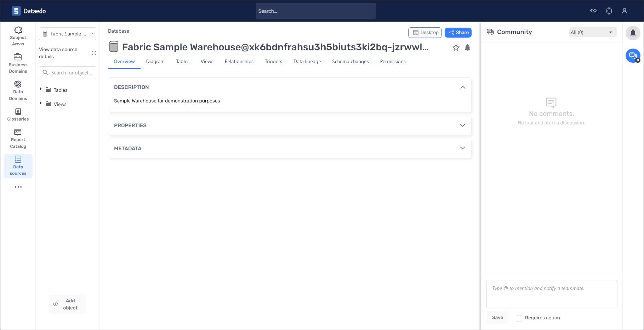644x330 pixels.
Task: Switch to the Overview tab
Action: 124,62
